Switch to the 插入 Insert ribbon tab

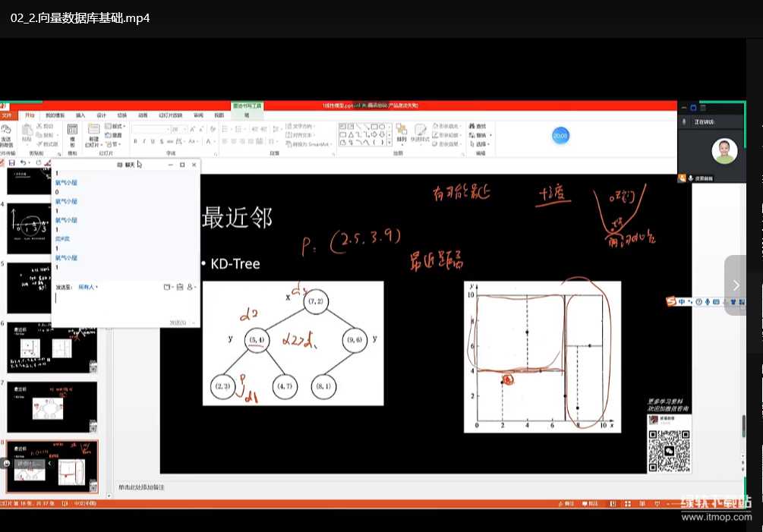tap(80, 115)
